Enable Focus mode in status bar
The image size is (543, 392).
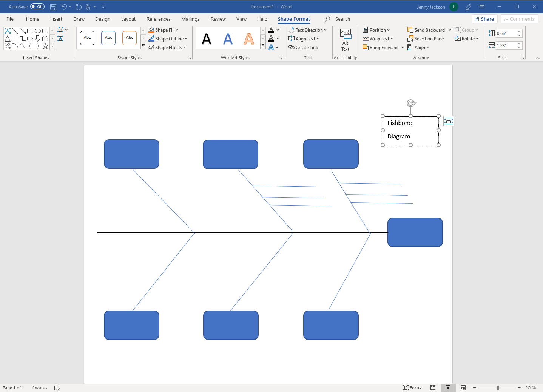click(x=412, y=388)
